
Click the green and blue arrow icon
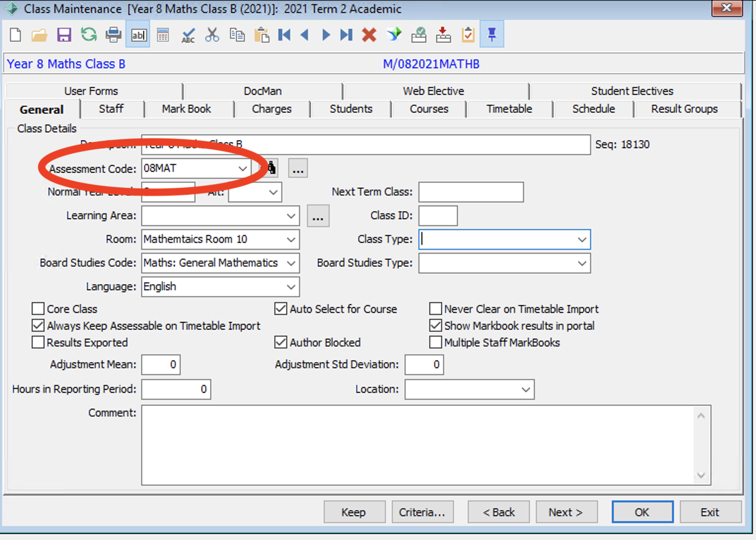point(394,35)
